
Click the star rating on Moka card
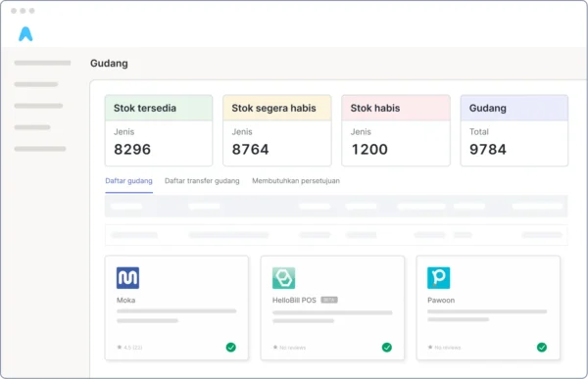(129, 347)
